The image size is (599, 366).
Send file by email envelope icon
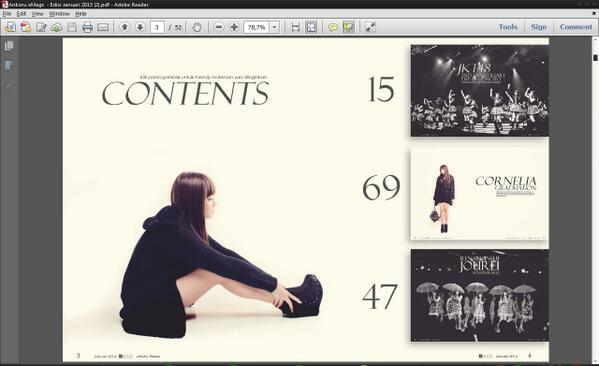(103, 27)
